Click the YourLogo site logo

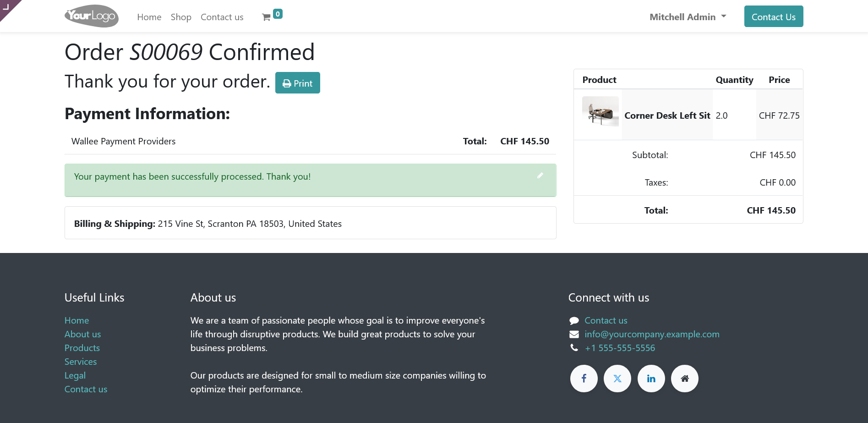[92, 16]
